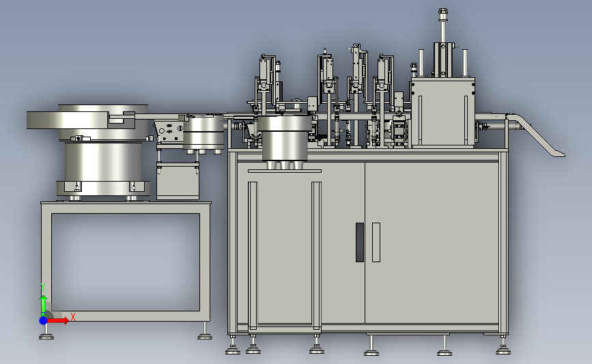Select the angled output chute at the machine's right end

tap(535, 135)
